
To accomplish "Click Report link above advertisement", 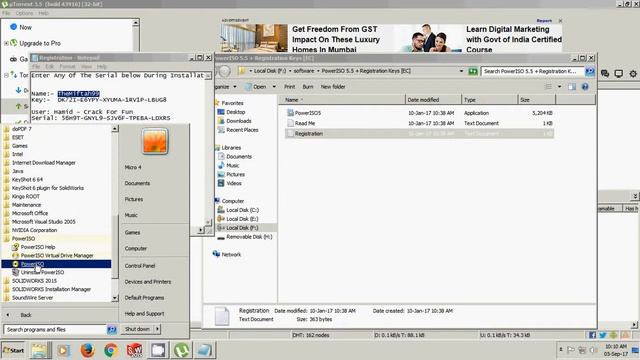I will tap(544, 20).
